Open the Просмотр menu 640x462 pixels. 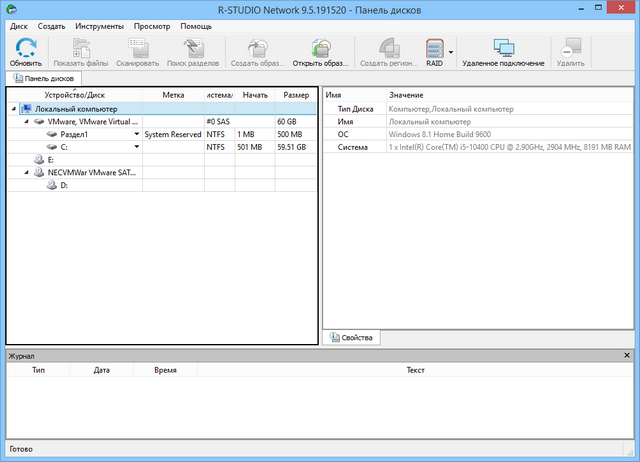(152, 25)
